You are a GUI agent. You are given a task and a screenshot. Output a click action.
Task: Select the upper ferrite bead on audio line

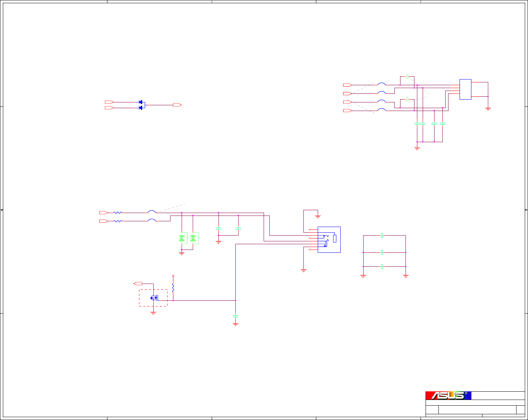[x=152, y=212]
